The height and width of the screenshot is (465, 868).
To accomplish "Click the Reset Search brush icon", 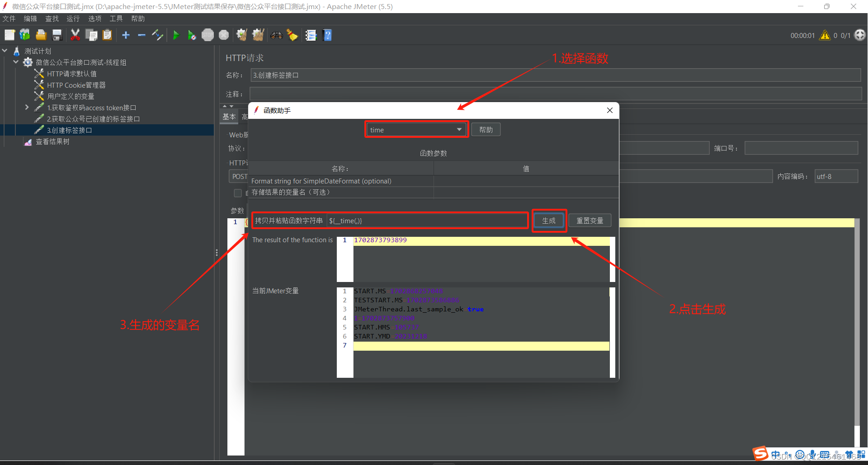I will coord(292,35).
